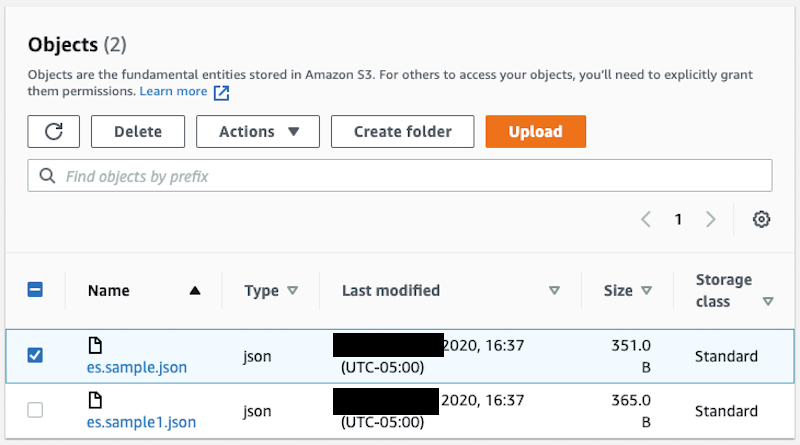Screen dimensions: 800x445
Task: Sort by the Type column arrow
Action: coord(292,290)
